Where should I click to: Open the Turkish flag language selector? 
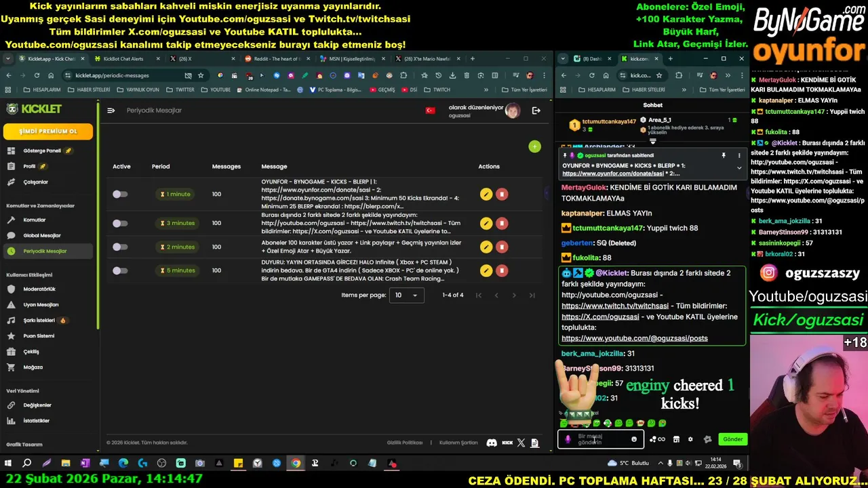tap(430, 110)
